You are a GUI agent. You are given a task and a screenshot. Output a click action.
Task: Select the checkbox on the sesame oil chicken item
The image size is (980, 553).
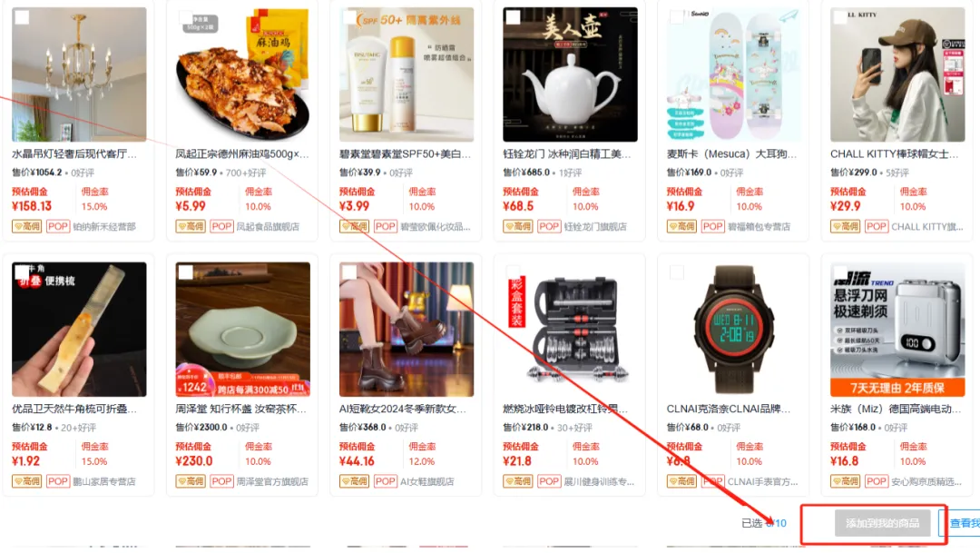click(x=186, y=17)
